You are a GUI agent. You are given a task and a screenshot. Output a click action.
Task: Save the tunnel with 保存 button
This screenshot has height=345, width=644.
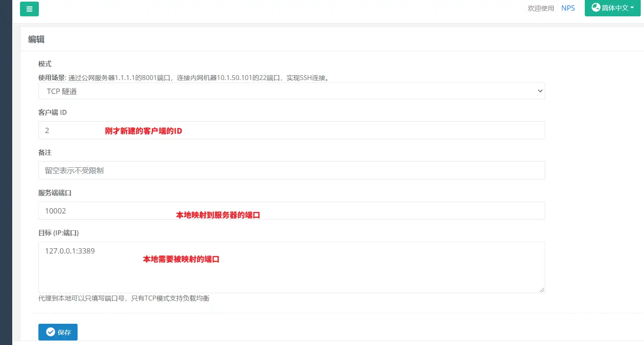(58, 332)
